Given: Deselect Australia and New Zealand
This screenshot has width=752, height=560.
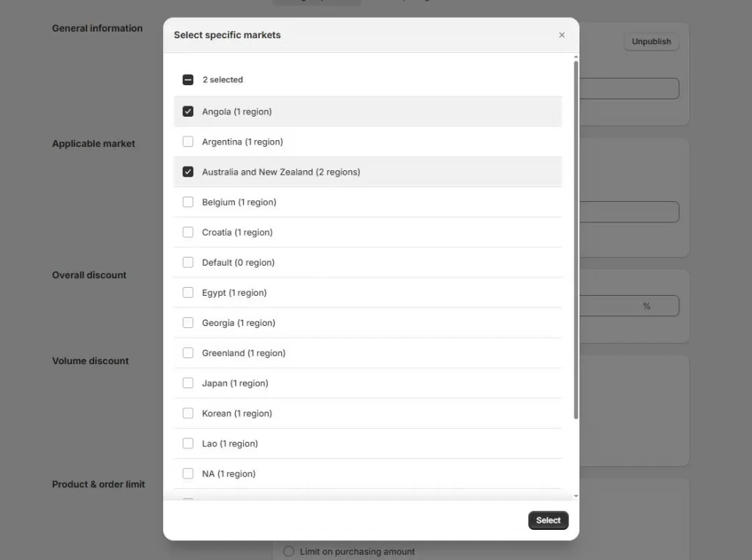Looking at the screenshot, I should point(188,171).
